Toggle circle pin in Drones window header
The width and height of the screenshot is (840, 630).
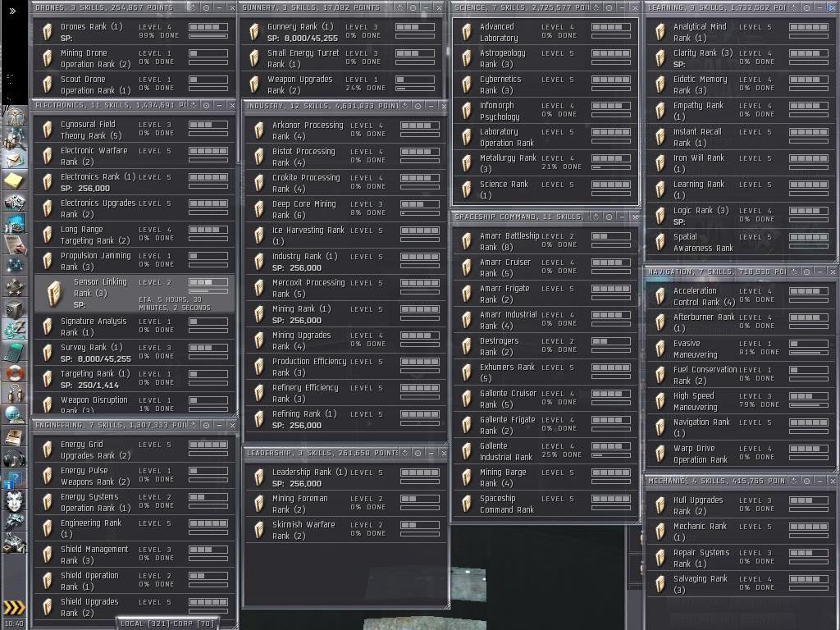pos(206,7)
